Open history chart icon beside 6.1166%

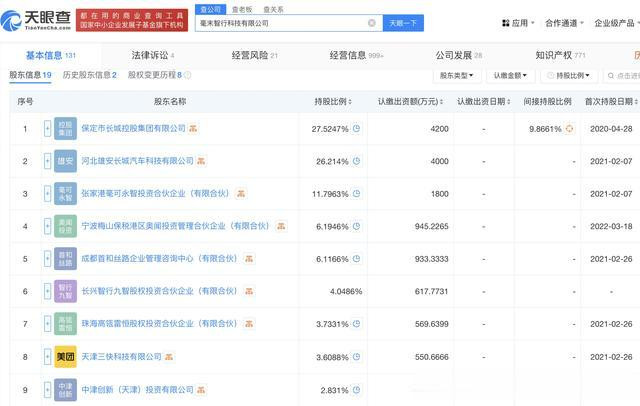point(356,259)
